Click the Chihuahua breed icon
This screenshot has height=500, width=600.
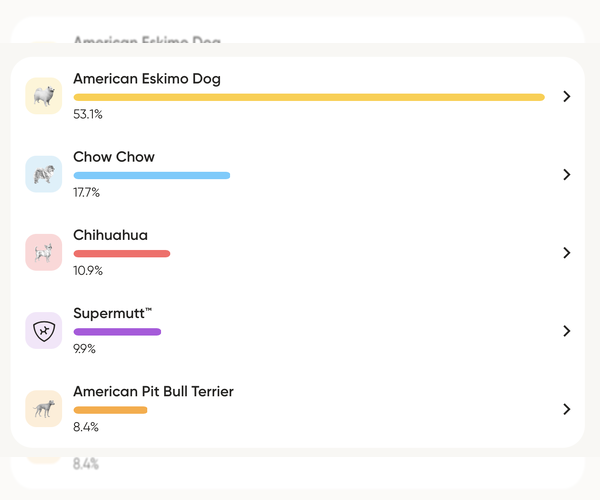point(43,252)
